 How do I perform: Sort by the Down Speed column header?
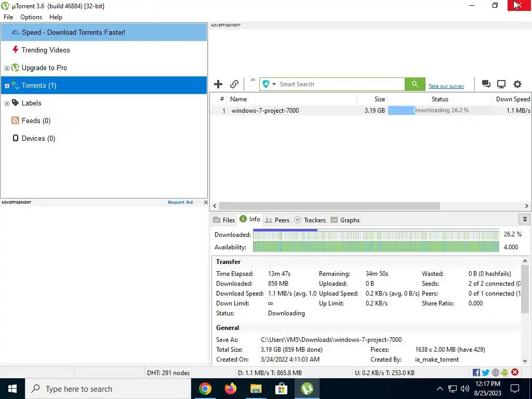pos(511,99)
